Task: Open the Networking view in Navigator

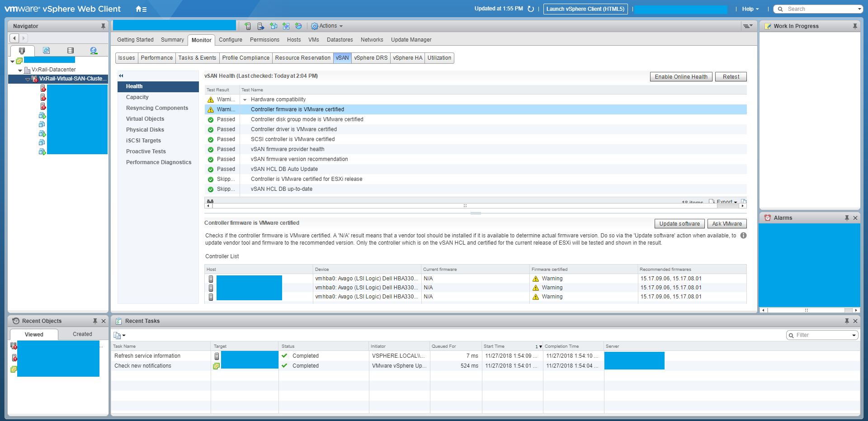Action: 94,50
